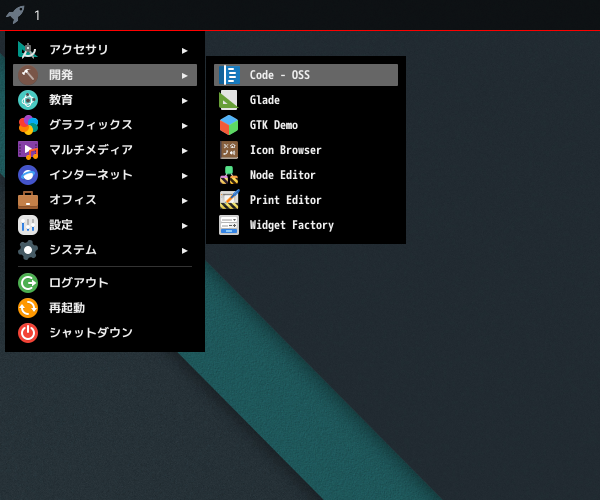Open the 設定 menu category
The height and width of the screenshot is (500, 600).
point(105,225)
